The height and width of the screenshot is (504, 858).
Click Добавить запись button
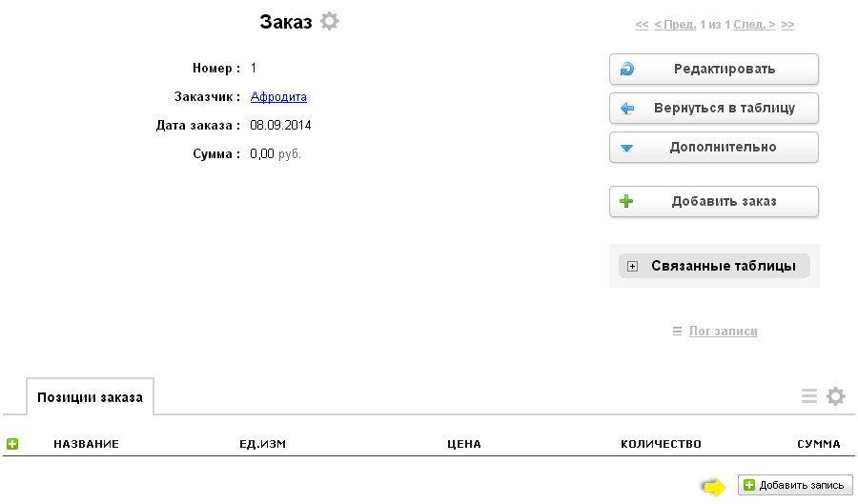point(795,485)
